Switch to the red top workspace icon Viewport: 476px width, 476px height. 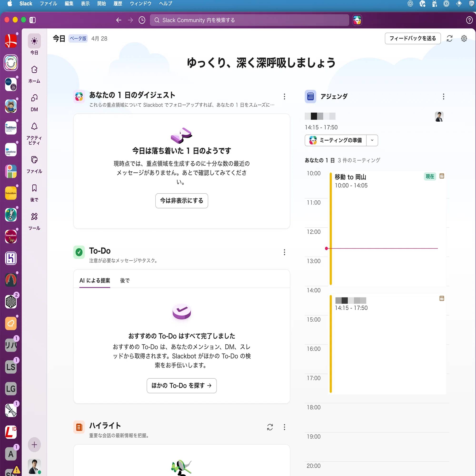pyautogui.click(x=11, y=41)
